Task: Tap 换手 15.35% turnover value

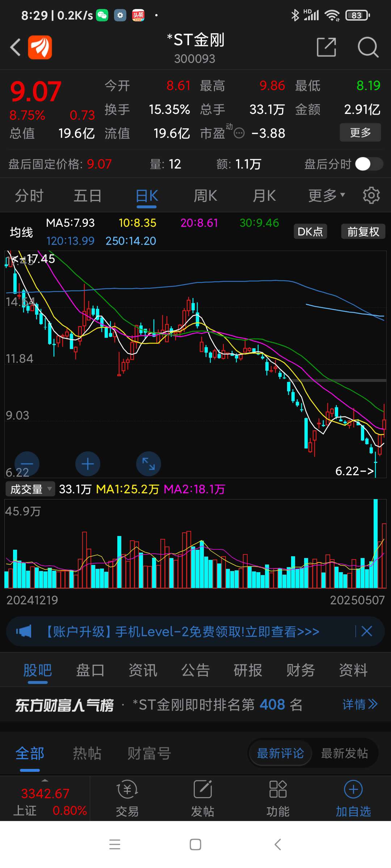Action: pos(147,109)
